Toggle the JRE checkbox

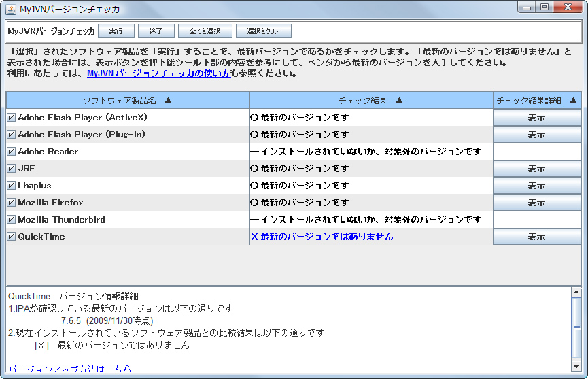12,169
